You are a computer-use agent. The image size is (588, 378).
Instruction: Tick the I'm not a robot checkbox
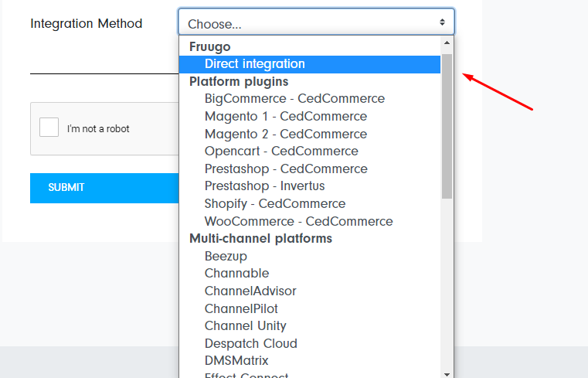click(49, 127)
